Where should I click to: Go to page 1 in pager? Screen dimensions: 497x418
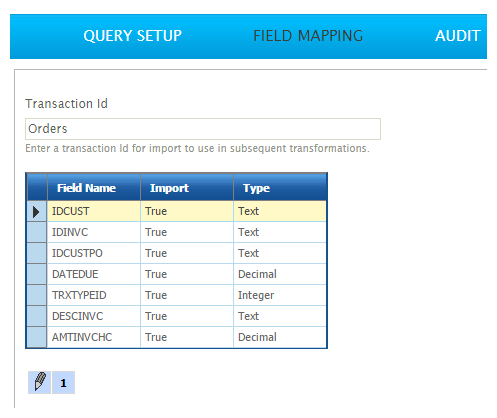tap(63, 382)
